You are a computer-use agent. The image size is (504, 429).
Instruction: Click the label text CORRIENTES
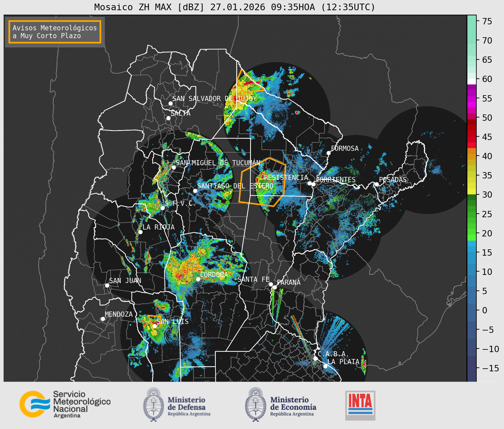point(336,180)
